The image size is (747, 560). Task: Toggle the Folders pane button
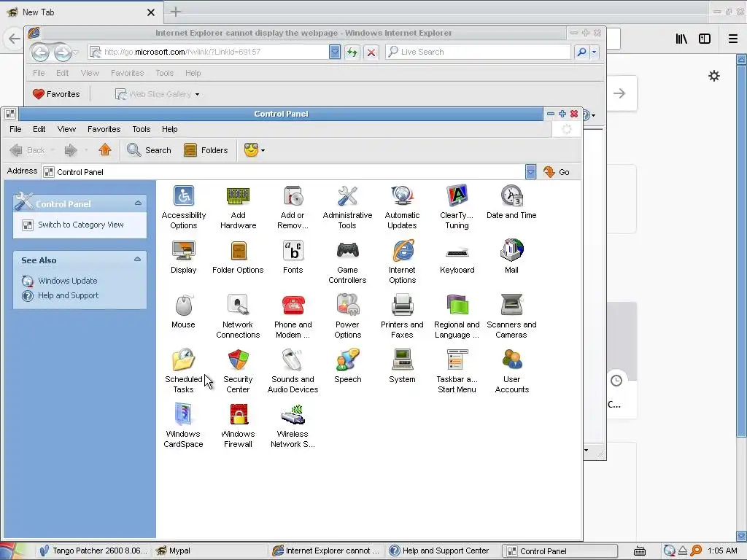point(206,150)
